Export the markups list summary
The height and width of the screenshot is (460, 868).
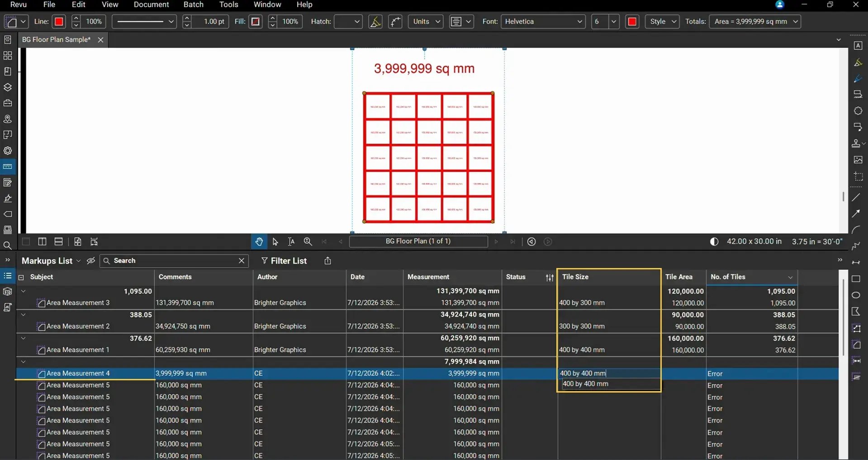pos(328,261)
